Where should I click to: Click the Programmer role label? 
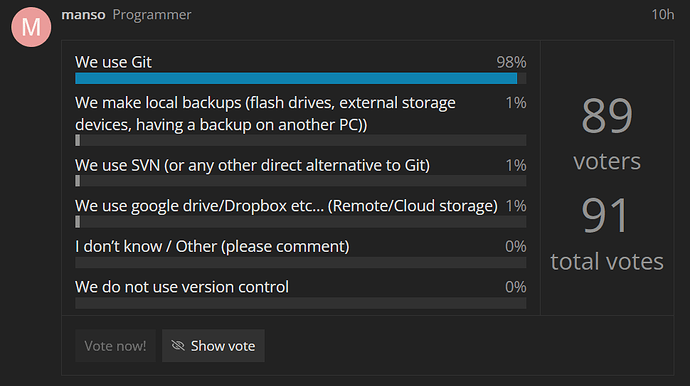point(152,15)
